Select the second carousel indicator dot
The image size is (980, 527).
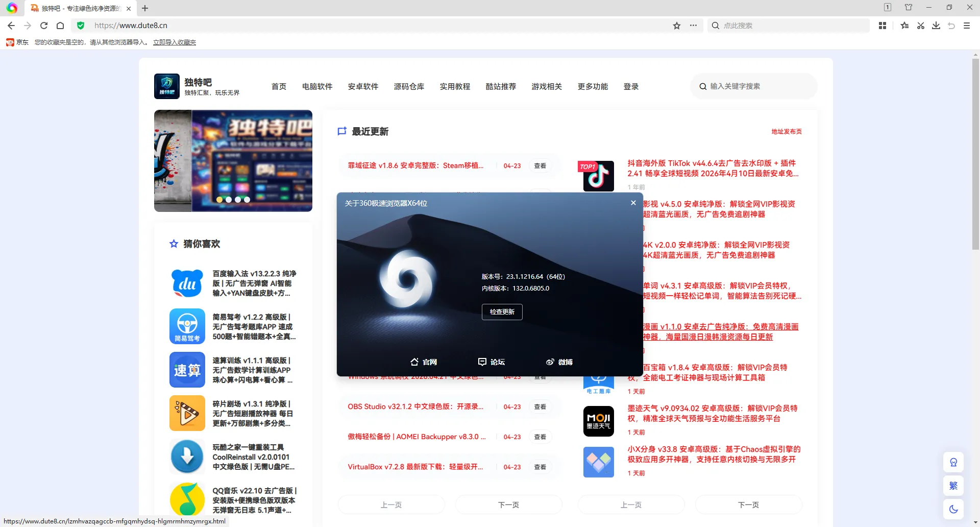click(x=229, y=200)
